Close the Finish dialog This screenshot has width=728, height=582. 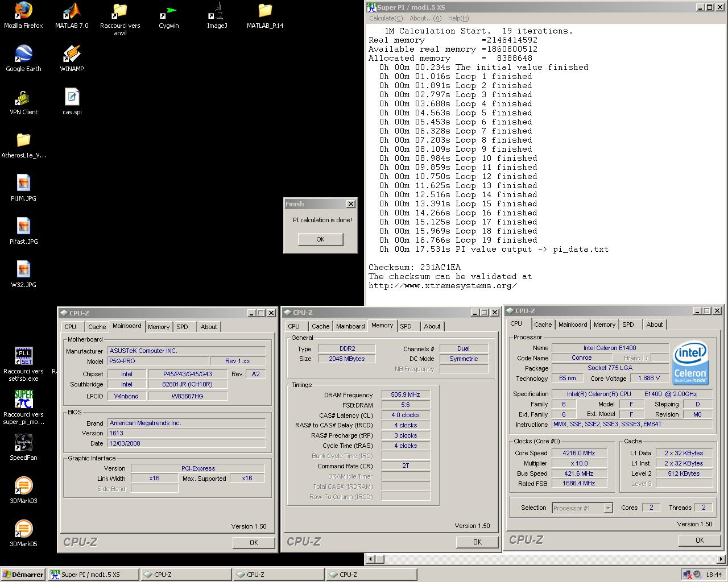tap(351, 203)
